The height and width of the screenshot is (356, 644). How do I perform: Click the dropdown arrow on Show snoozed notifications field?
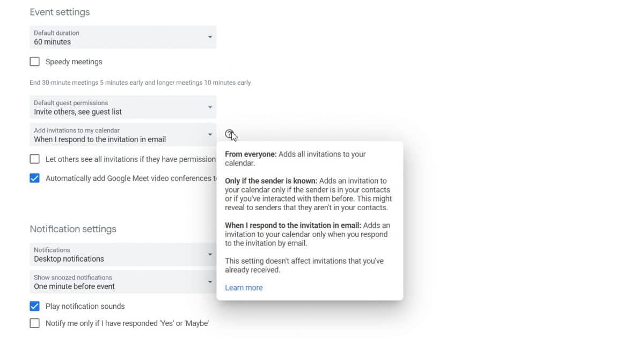point(210,281)
